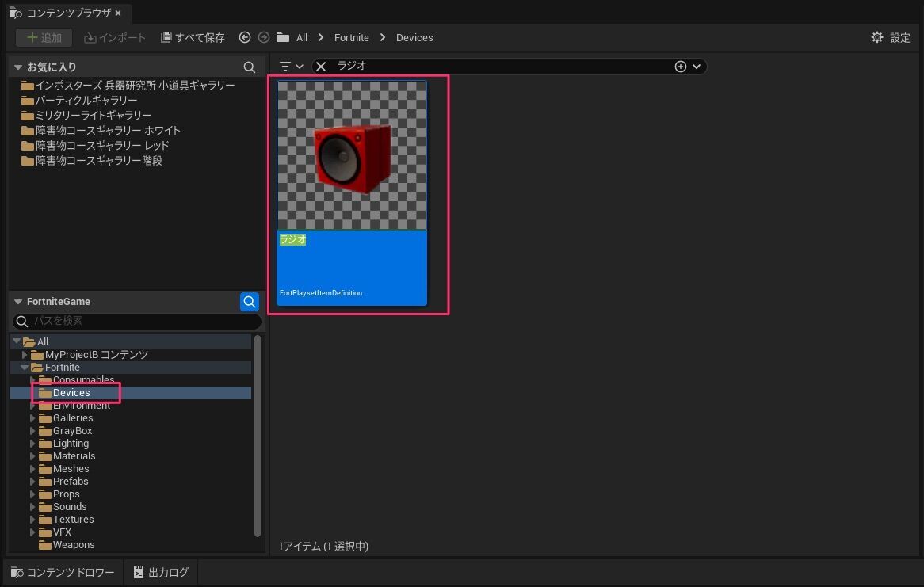Clear the ラジオ search text

[321, 67]
